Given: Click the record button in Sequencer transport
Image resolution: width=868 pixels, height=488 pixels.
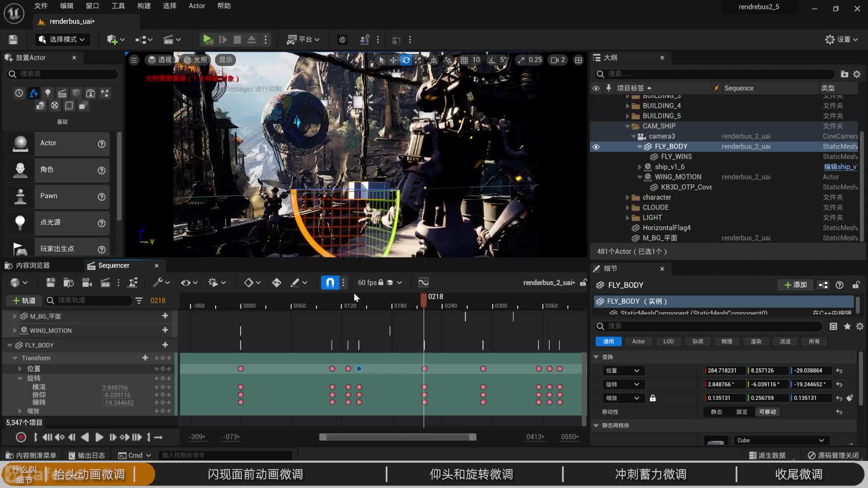Looking at the screenshot, I should click(x=21, y=437).
